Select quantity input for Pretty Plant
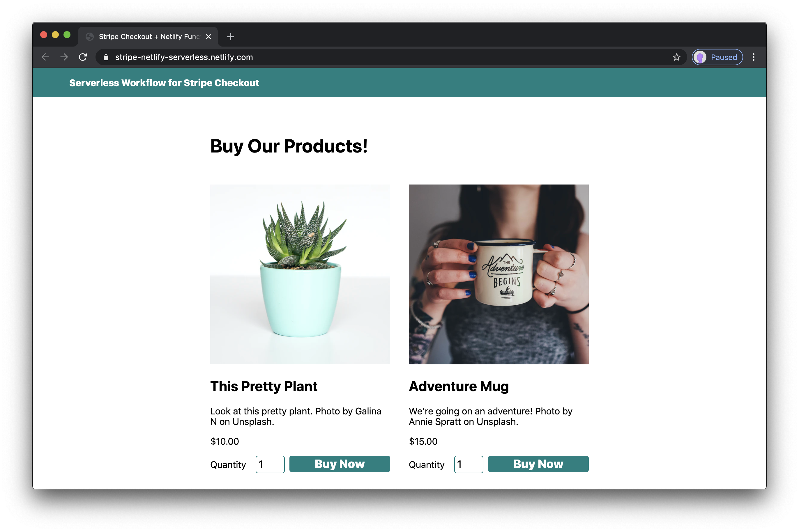This screenshot has width=799, height=532. pyautogui.click(x=269, y=464)
